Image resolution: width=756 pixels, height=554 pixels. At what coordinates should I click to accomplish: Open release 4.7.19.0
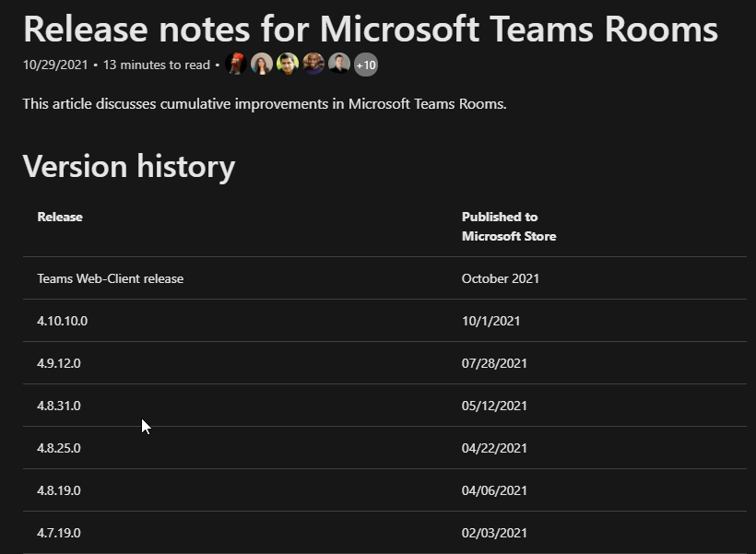point(59,533)
